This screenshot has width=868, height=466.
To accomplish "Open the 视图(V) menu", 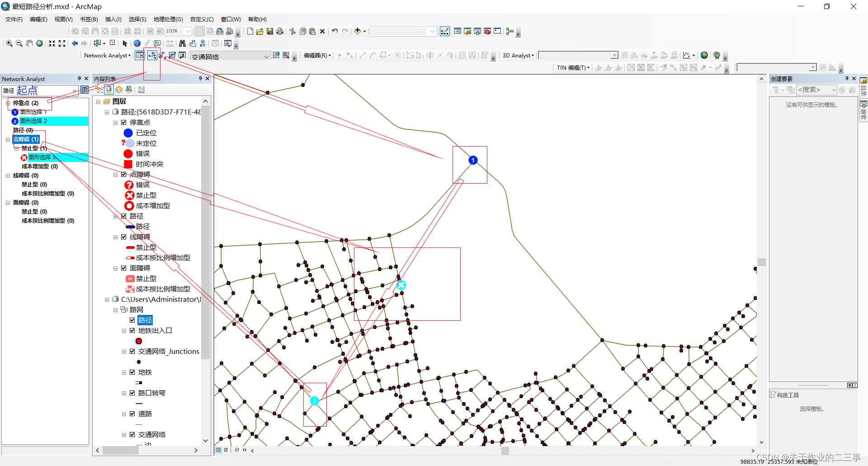I will pyautogui.click(x=64, y=19).
